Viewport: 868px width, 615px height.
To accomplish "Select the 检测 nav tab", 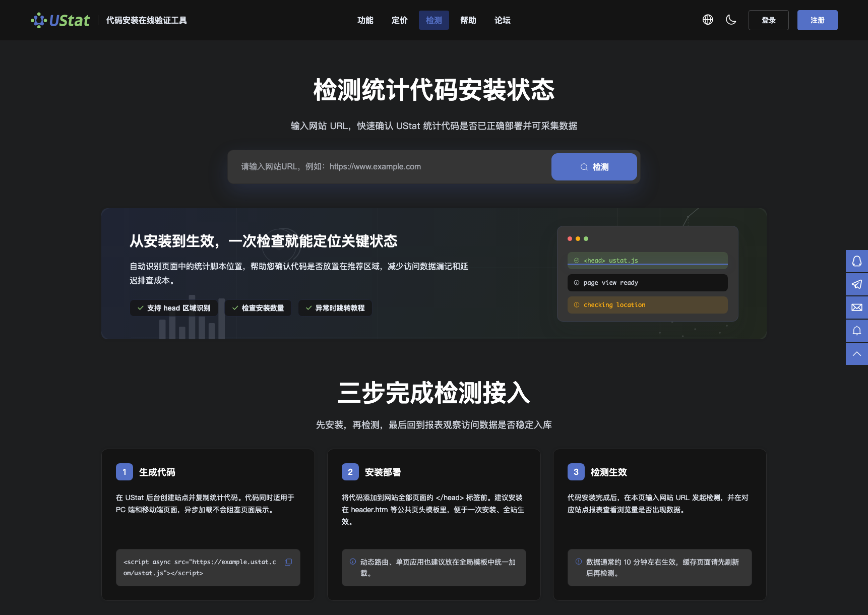I will point(433,20).
